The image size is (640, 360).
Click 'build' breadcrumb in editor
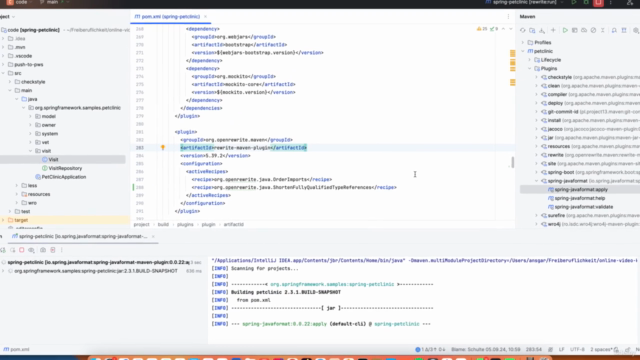point(163,224)
